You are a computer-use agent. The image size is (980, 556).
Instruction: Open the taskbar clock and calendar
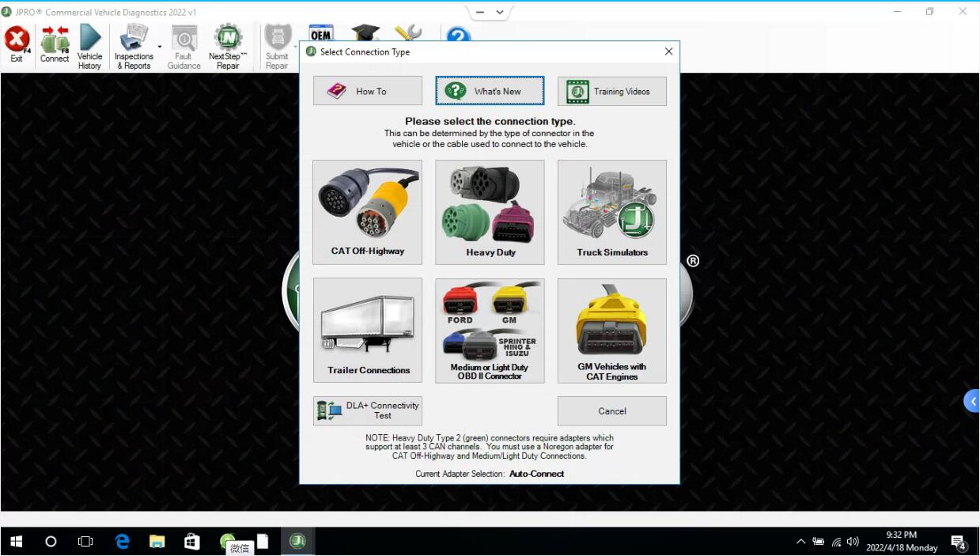pyautogui.click(x=902, y=542)
